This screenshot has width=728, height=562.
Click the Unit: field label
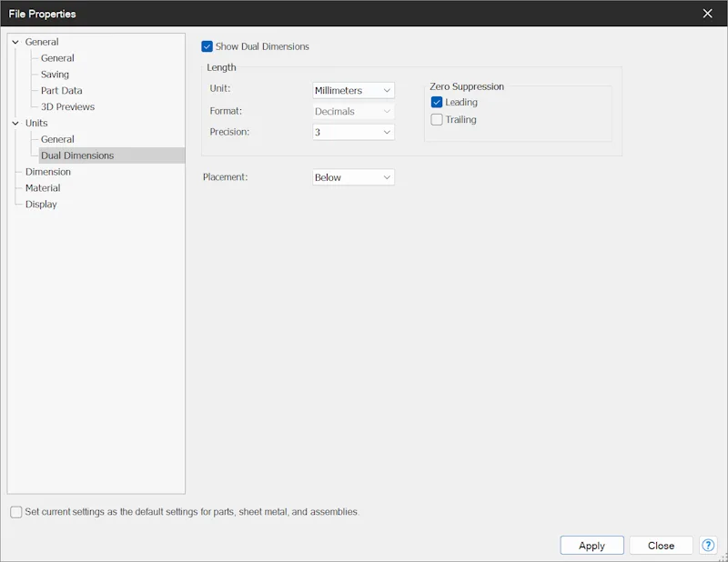pos(219,88)
